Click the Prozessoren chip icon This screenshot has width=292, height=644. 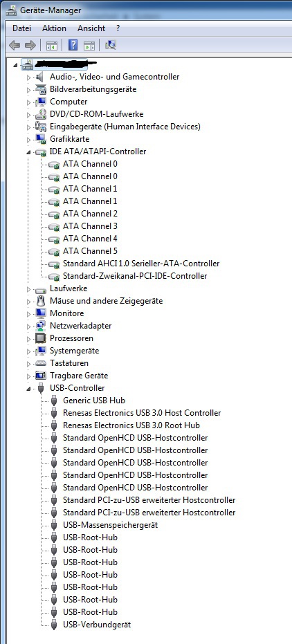[x=41, y=338]
